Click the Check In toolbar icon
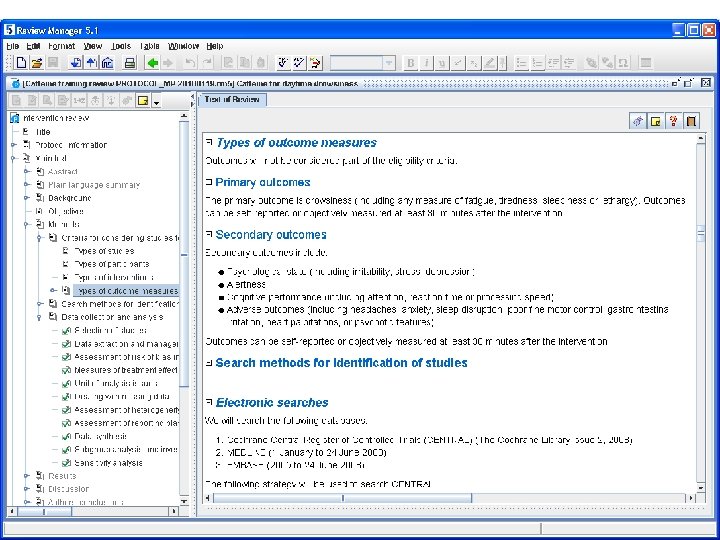 (76, 63)
